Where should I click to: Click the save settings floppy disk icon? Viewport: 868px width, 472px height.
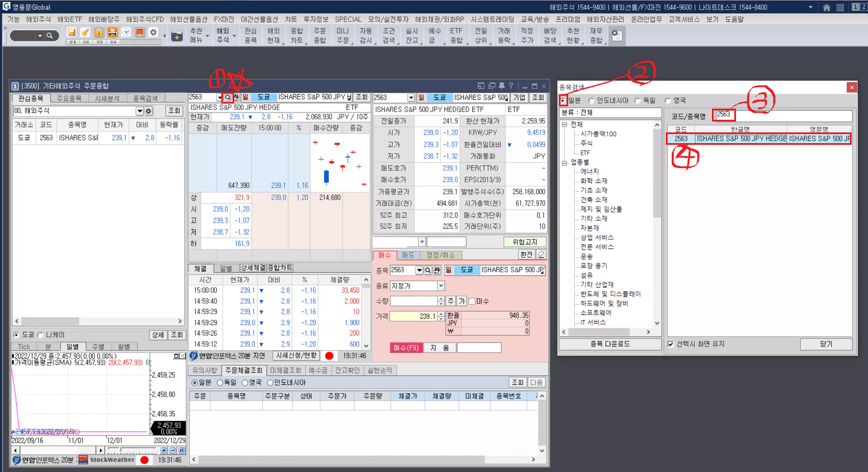72,32
